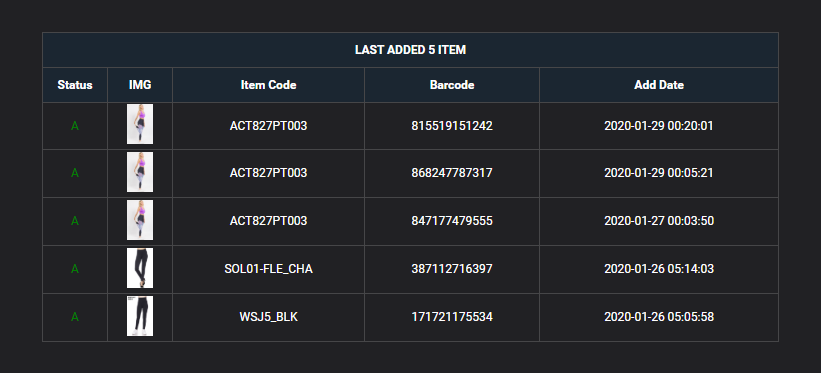Select item code SOL01-FLE_CHA
821x373 pixels.
269,269
